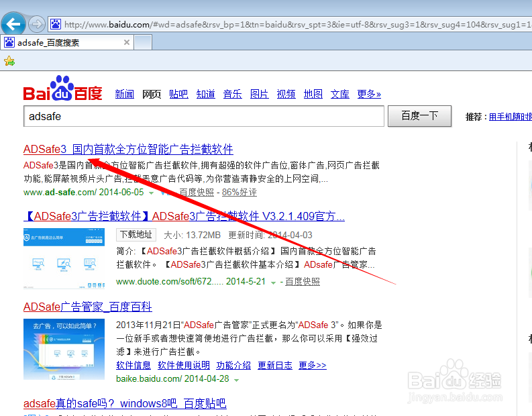The image size is (532, 416).
Task: Click the Baidu Baike ADSafe thumbnail image
Action: (x=64, y=349)
